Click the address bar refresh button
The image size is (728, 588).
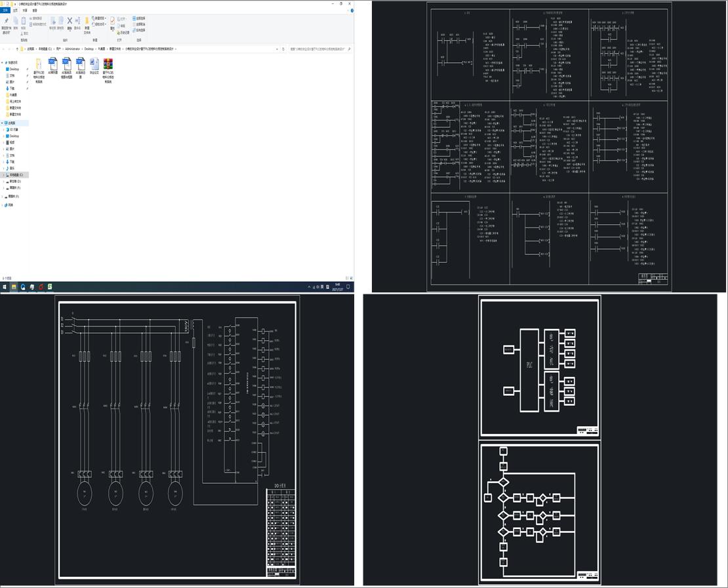(x=283, y=47)
